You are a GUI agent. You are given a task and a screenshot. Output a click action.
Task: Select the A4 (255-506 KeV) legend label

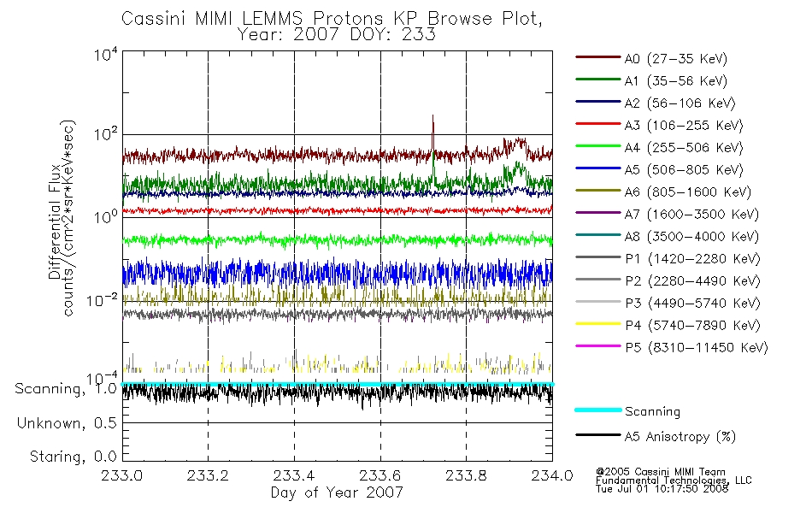click(684, 148)
